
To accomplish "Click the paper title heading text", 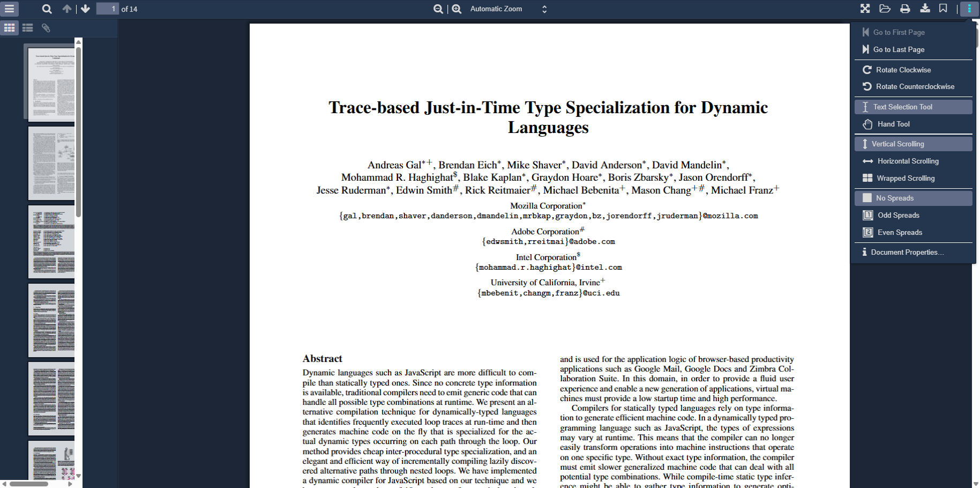I will point(548,117).
